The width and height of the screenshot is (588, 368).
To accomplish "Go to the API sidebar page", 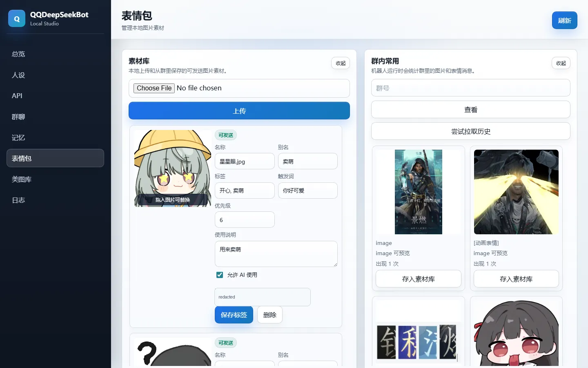I will tap(55, 96).
